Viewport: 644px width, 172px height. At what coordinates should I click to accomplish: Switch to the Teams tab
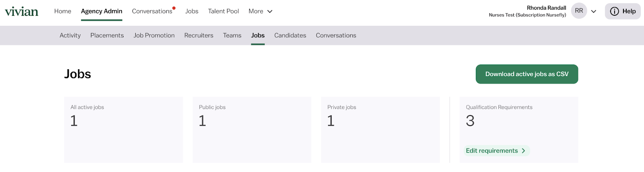(x=232, y=35)
